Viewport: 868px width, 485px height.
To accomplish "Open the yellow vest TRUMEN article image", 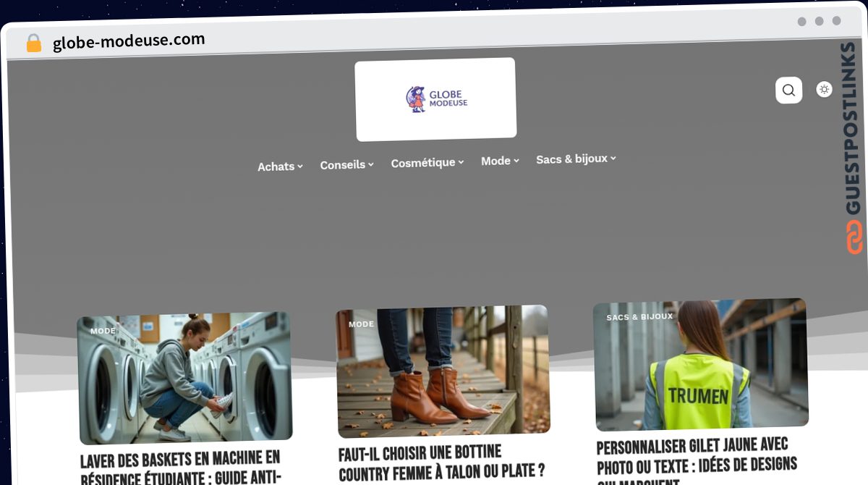I will click(701, 364).
